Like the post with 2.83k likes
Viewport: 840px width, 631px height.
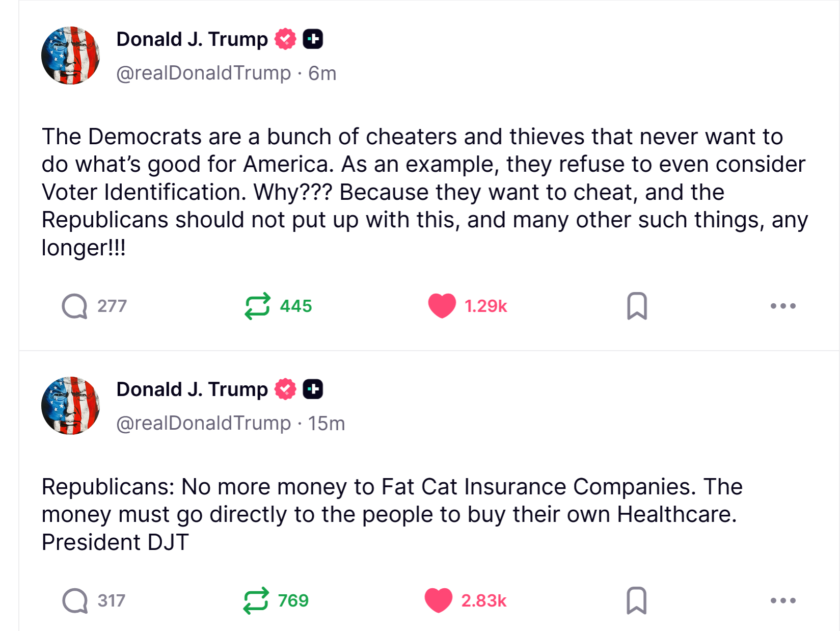coord(439,600)
